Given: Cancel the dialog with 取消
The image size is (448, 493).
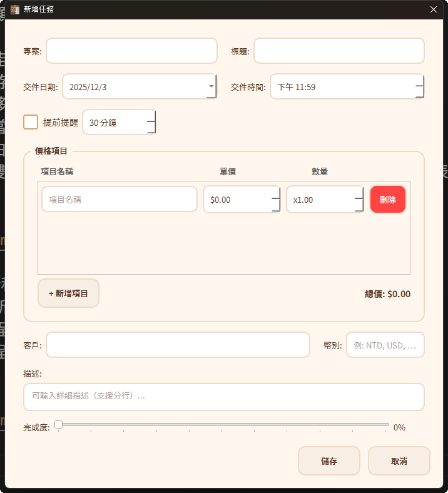Looking at the screenshot, I should click(399, 460).
